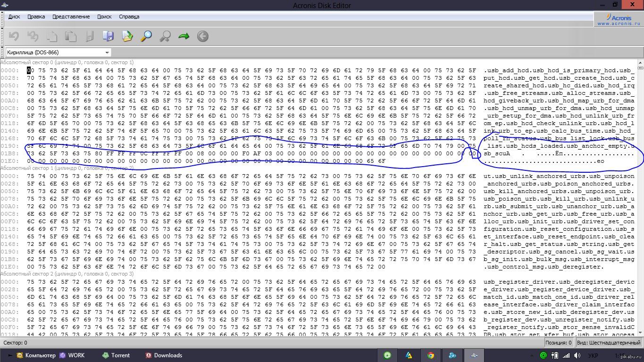Screen dimensions: 644x362
Task: Open the WORK taskbar toolbar
Action: [x=72, y=355]
